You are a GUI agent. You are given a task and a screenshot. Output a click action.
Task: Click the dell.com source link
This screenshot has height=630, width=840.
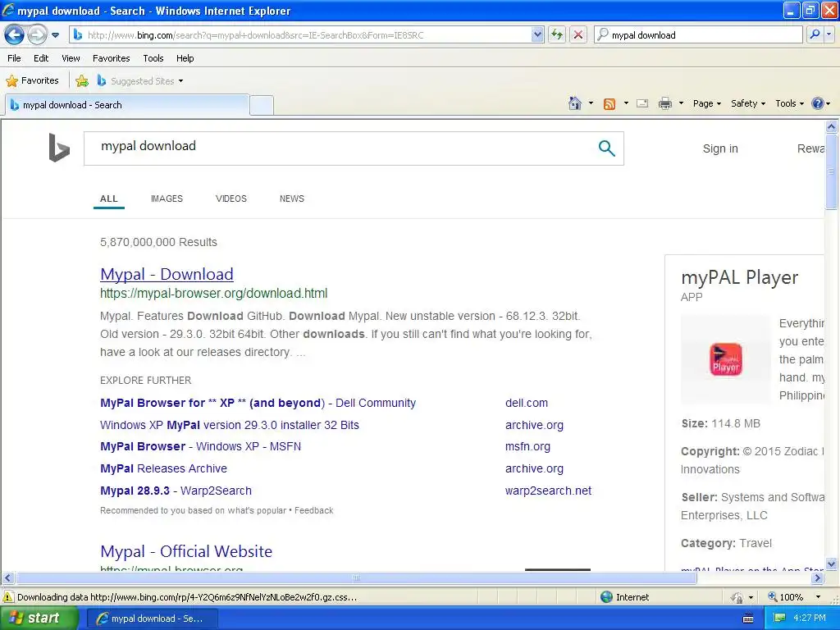pyautogui.click(x=527, y=403)
